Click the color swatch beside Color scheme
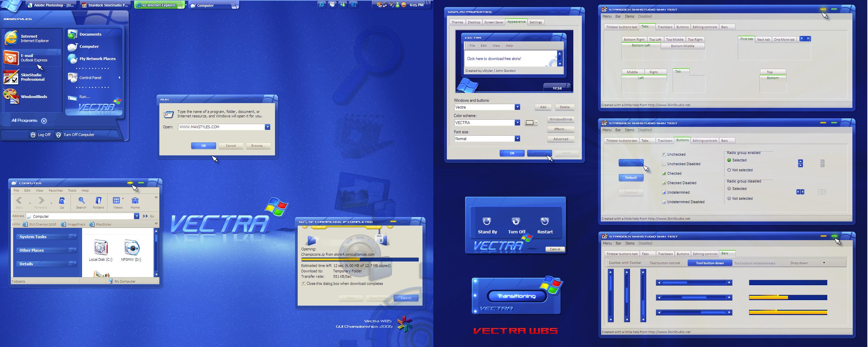Image resolution: width=868 pixels, height=347 pixels. pos(530,123)
